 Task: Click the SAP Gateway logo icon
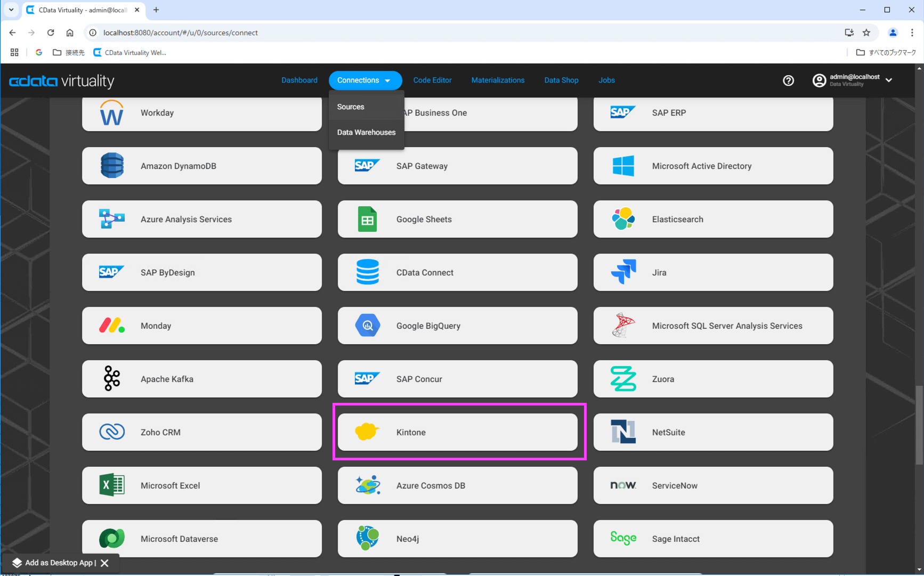pos(368,165)
